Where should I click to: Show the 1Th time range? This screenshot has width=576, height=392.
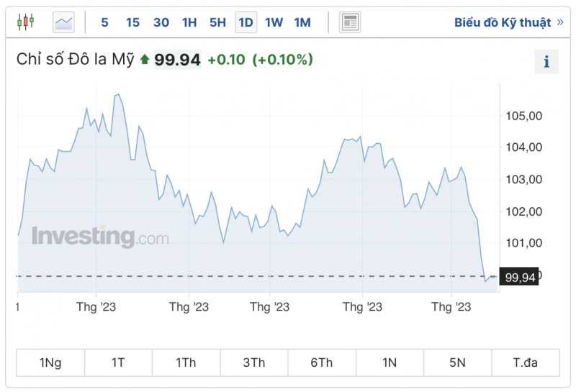(x=186, y=363)
